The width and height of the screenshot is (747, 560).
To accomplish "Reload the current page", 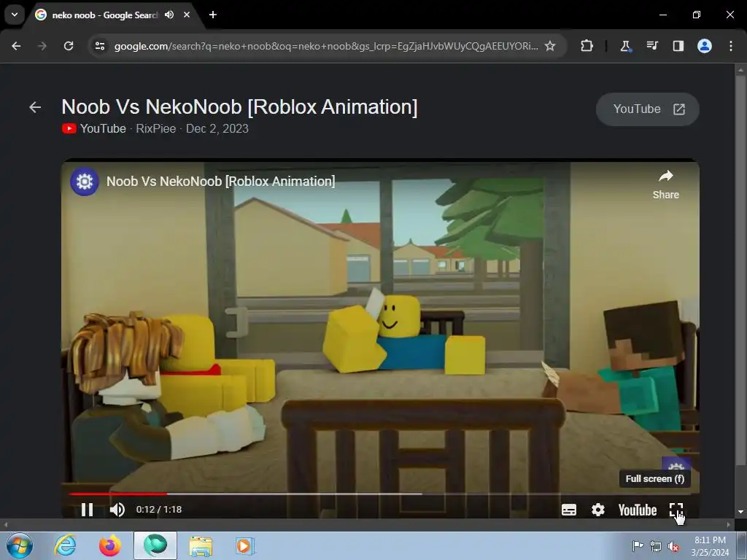I will (x=69, y=46).
